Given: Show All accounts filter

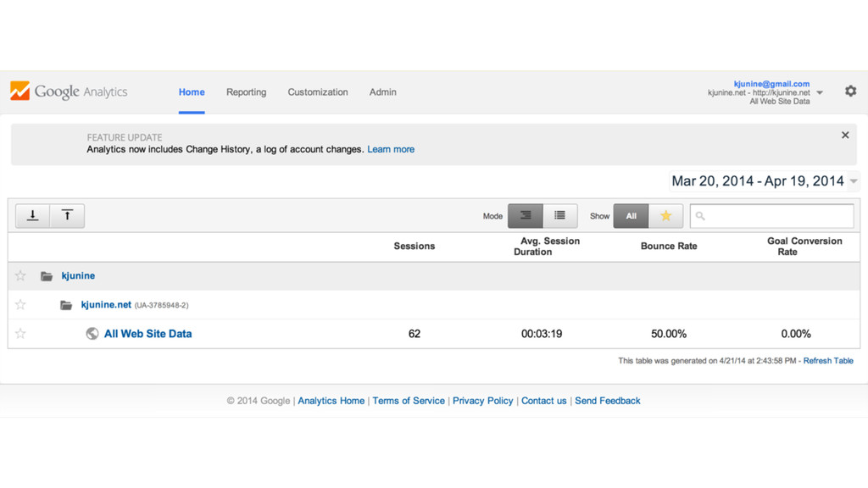Looking at the screenshot, I should click(x=631, y=216).
